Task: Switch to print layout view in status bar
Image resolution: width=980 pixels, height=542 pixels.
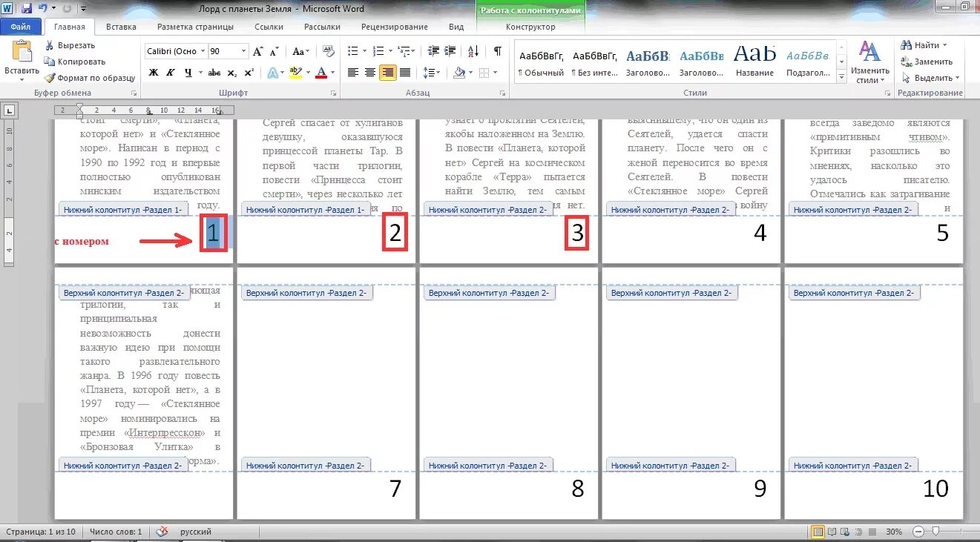Action: click(x=818, y=532)
